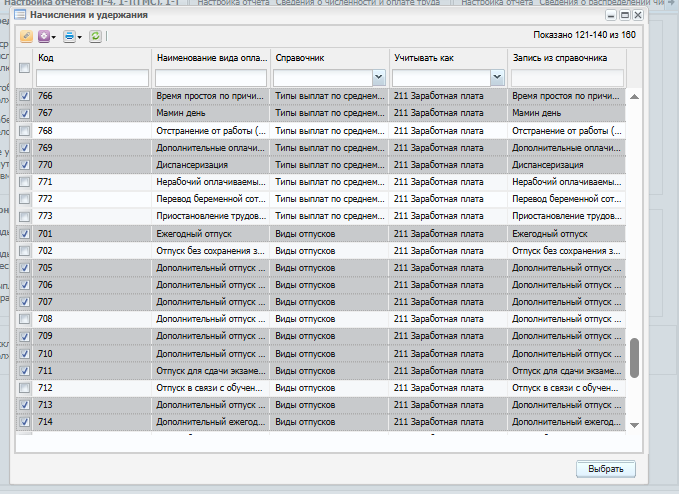Uncheck the checkbox for row 705
Image resolution: width=679 pixels, height=494 pixels.
(x=25, y=268)
